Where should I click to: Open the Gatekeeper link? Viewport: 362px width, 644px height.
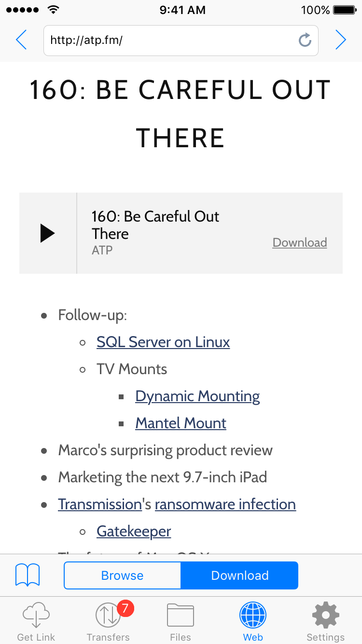pos(134,532)
